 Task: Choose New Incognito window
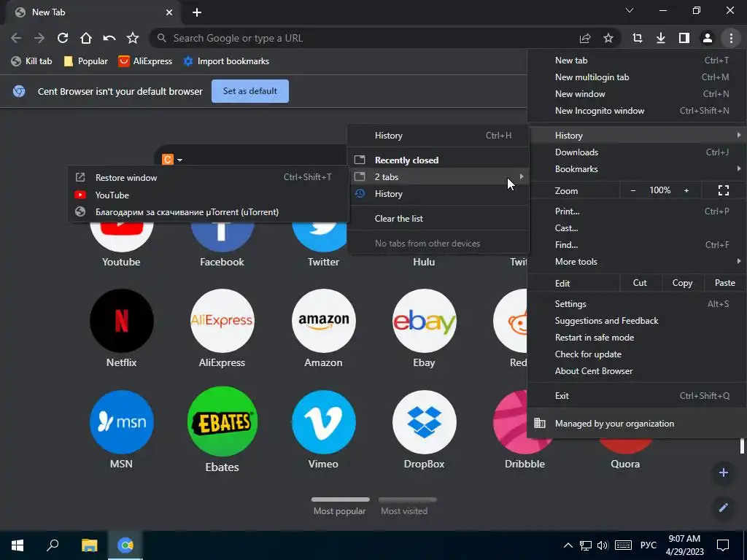(x=637, y=111)
